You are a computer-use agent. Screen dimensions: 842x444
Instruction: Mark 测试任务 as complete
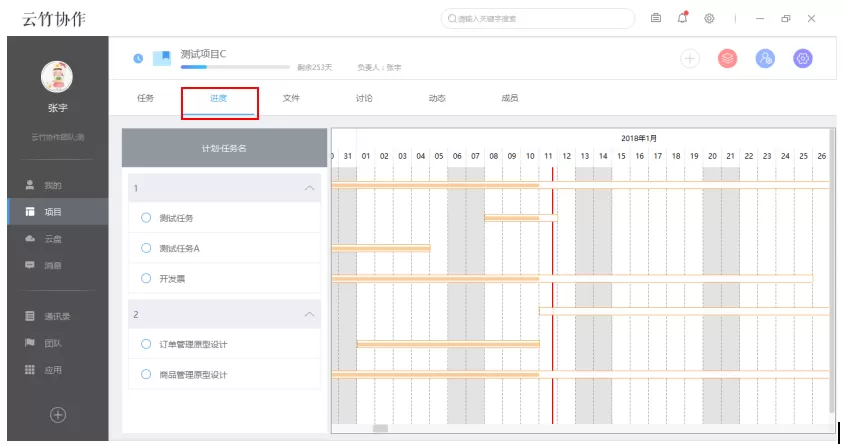(x=146, y=217)
